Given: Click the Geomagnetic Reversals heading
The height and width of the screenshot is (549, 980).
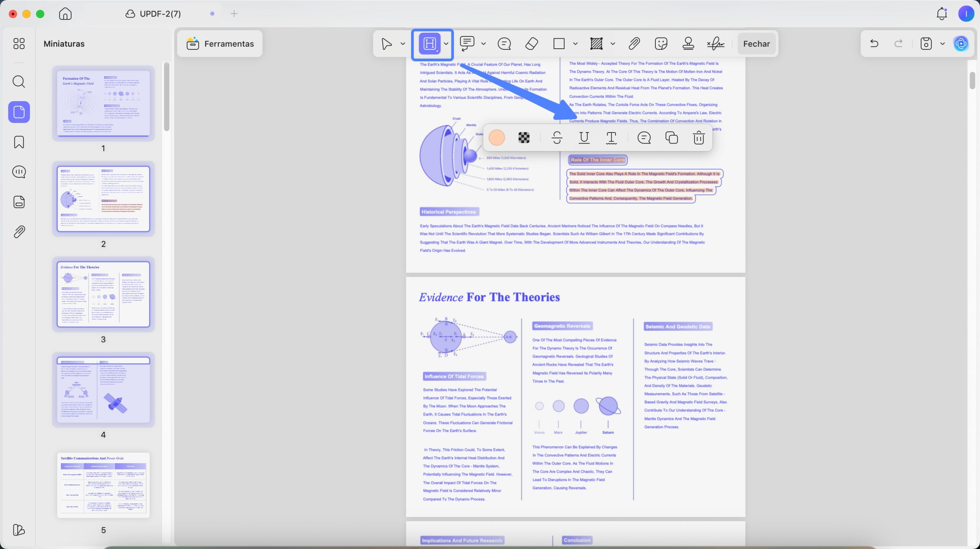Looking at the screenshot, I should pos(562,326).
